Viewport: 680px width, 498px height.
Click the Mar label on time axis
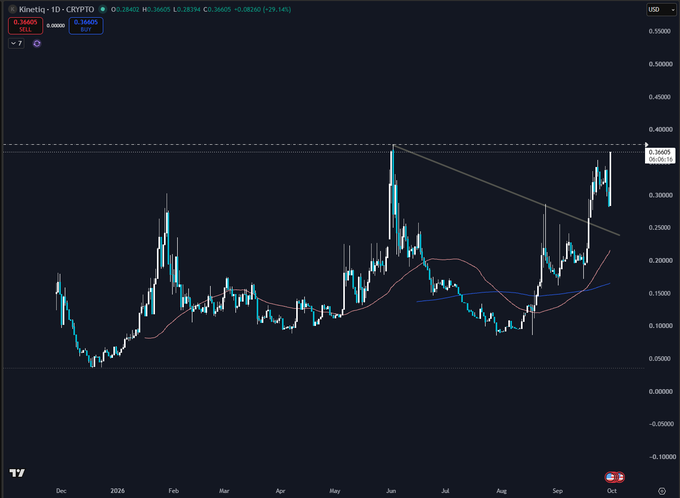click(x=224, y=491)
